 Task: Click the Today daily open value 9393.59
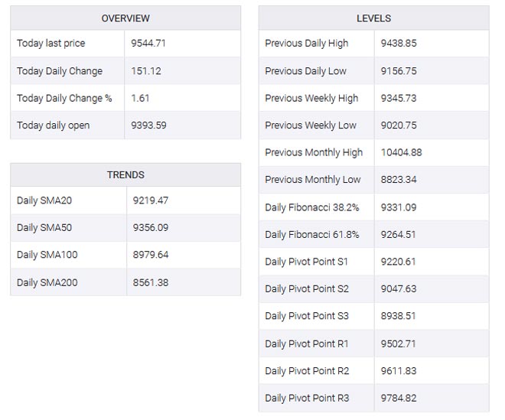pos(148,125)
